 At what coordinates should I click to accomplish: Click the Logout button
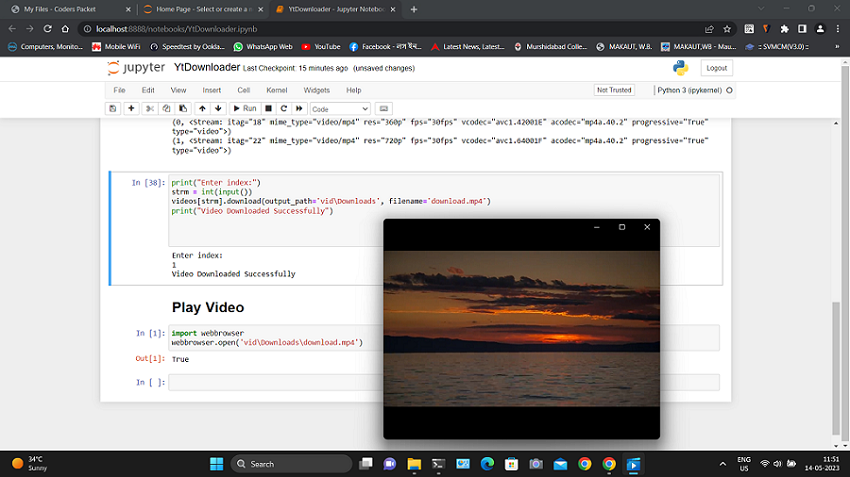717,68
